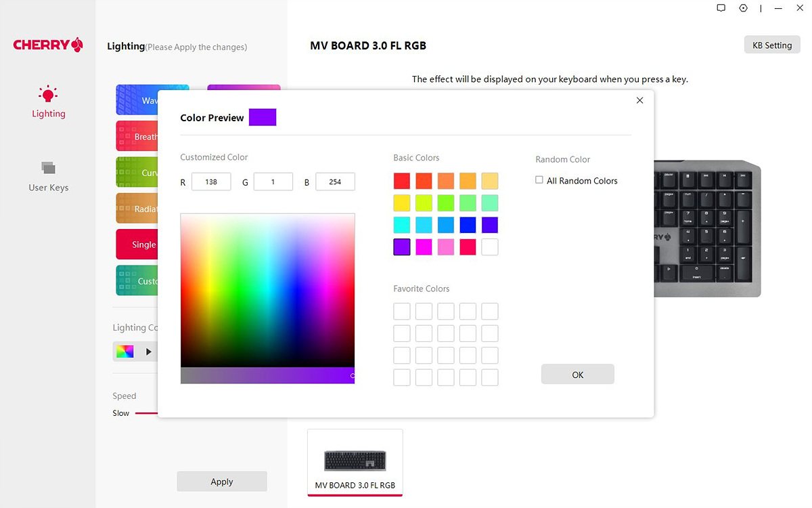The width and height of the screenshot is (812, 508).
Task: Choose the cyan basic color swatch
Action: coord(402,225)
